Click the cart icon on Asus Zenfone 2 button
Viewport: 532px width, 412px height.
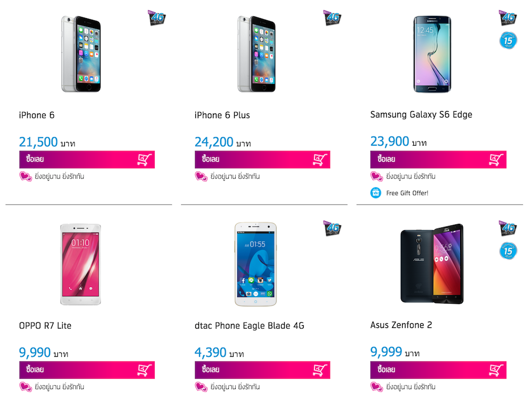click(496, 369)
